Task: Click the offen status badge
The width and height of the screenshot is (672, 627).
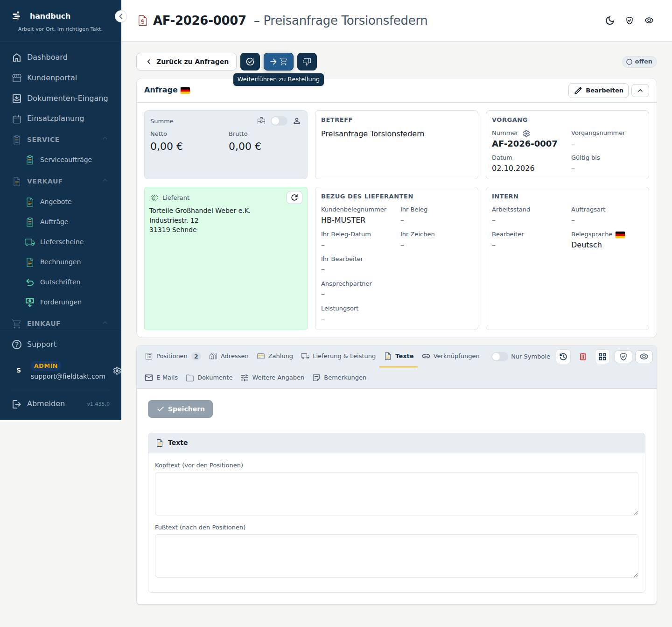Action: pyautogui.click(x=639, y=62)
